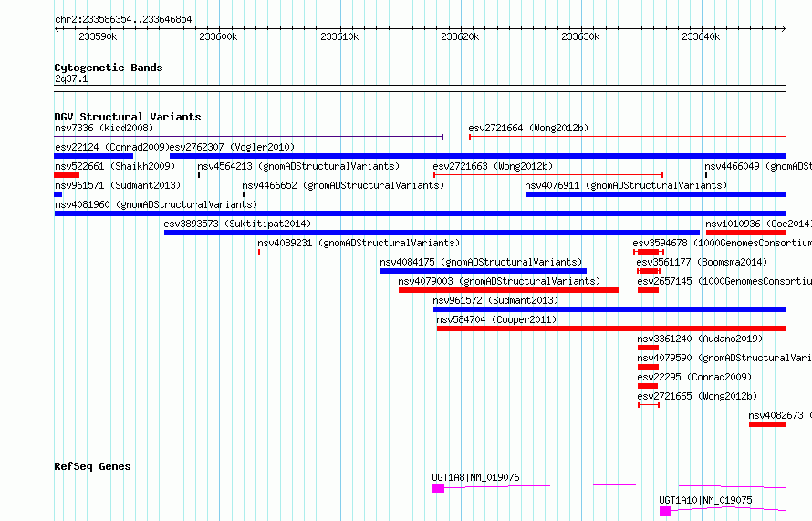Select nsv961572 (Sudmant2013) label

[495, 300]
